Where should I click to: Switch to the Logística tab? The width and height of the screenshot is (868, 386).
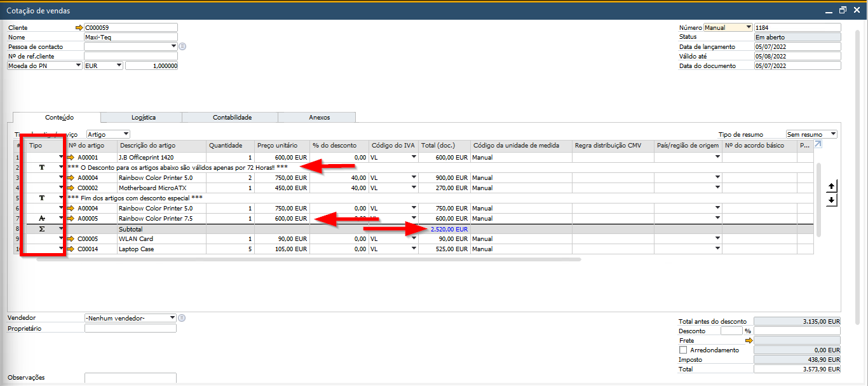point(143,118)
